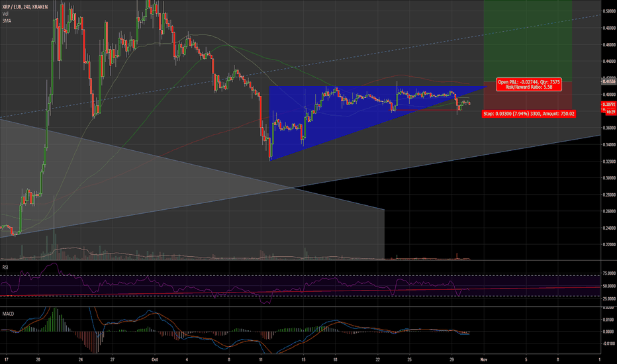Viewport: 617px width, 364px height.
Task: Click the 0.44000 price axis label
Action: pyautogui.click(x=609, y=62)
